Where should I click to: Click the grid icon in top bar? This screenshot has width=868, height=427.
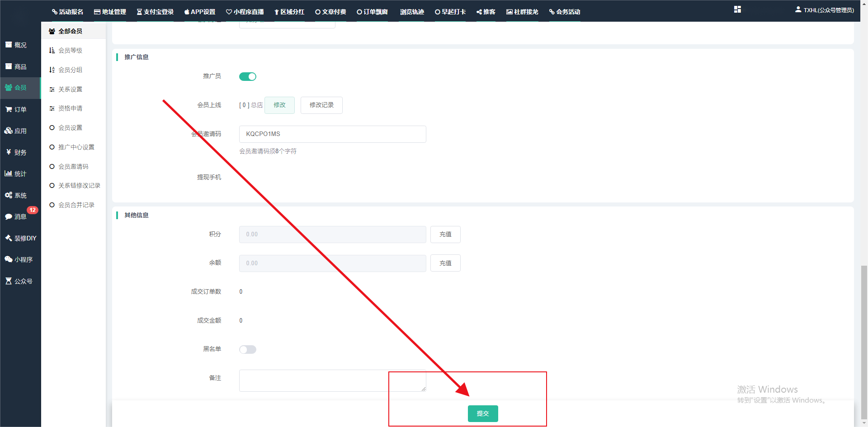coord(737,9)
